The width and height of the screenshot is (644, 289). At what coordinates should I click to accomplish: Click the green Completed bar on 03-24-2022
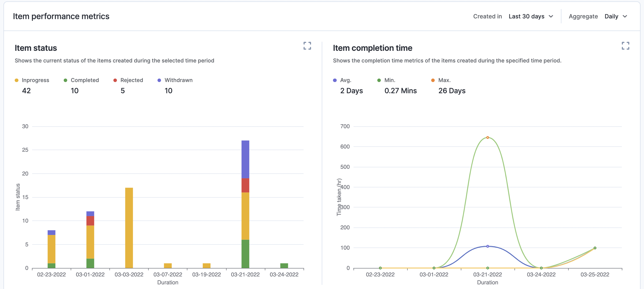click(x=284, y=265)
